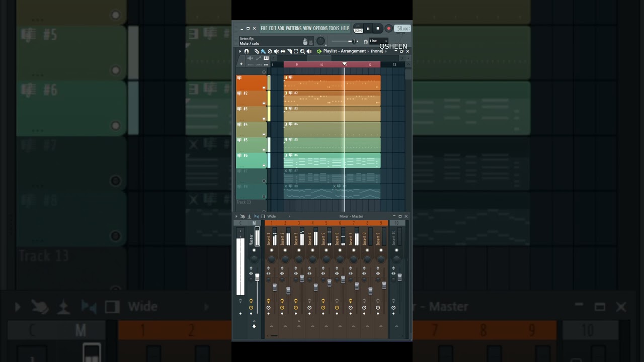Click the playlist horizontal scrollbar thumb

[x=319, y=58]
